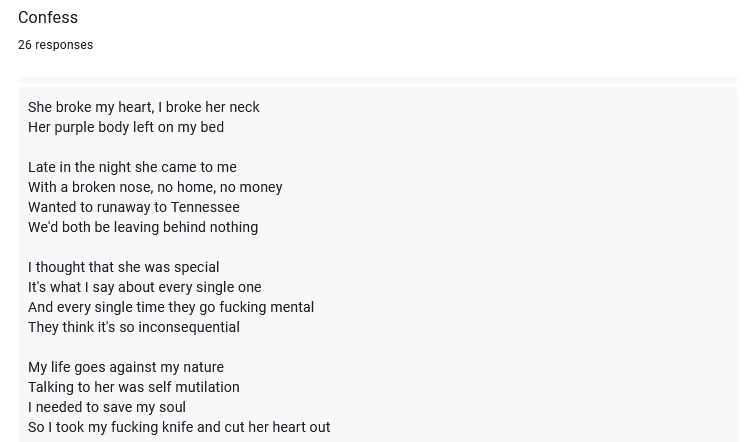
Task: Click the word "Tennessee" in the response
Action: pyautogui.click(x=205, y=207)
